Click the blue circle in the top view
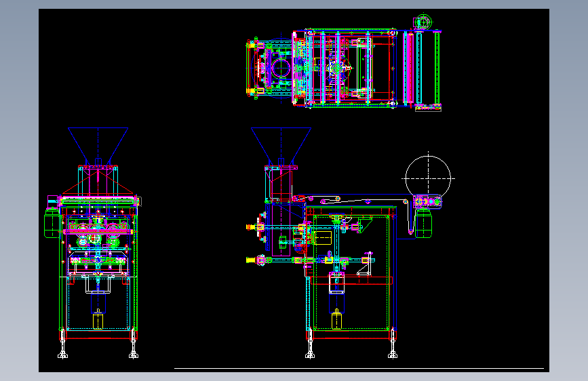The height and width of the screenshot is (381, 588). pos(281,68)
